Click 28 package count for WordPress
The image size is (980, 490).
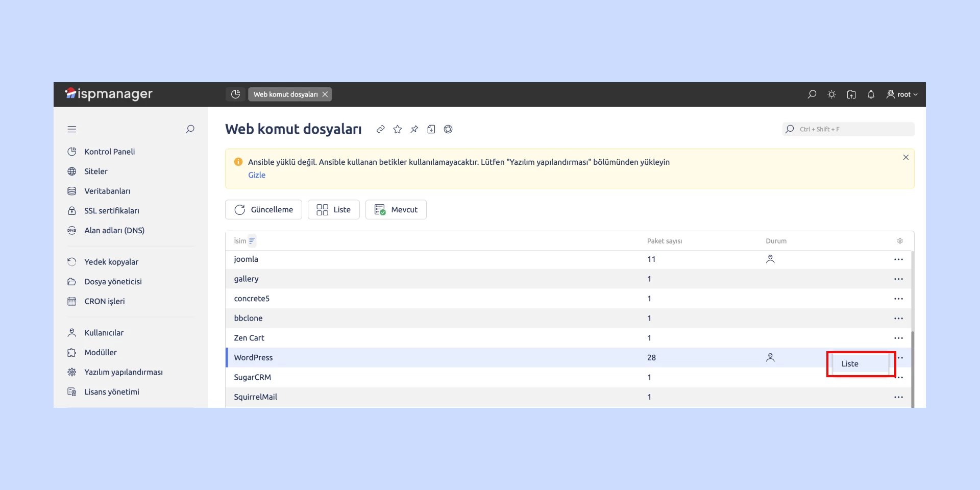(651, 358)
